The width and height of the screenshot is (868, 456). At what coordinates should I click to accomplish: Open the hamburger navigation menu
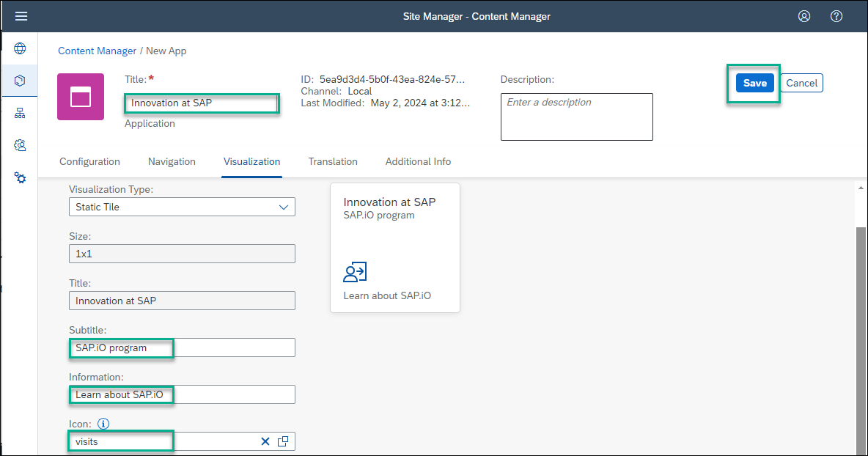coord(21,16)
